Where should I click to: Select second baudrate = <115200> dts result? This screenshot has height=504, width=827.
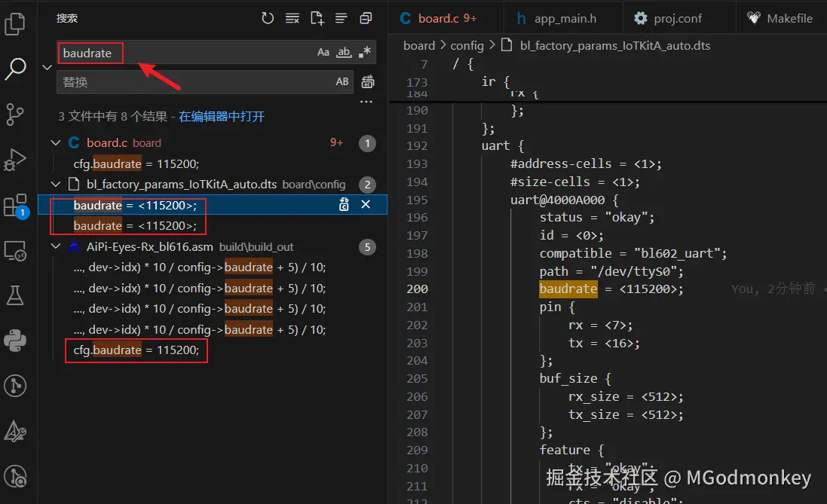point(135,226)
